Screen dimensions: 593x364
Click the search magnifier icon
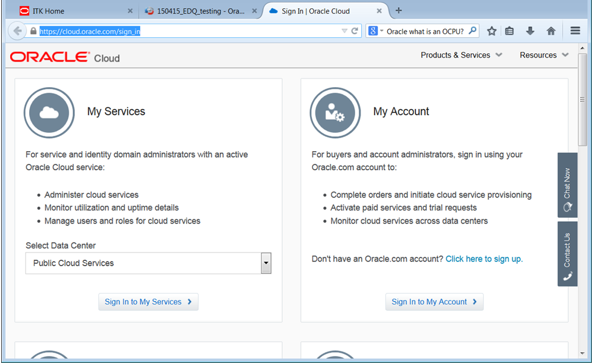[473, 31]
